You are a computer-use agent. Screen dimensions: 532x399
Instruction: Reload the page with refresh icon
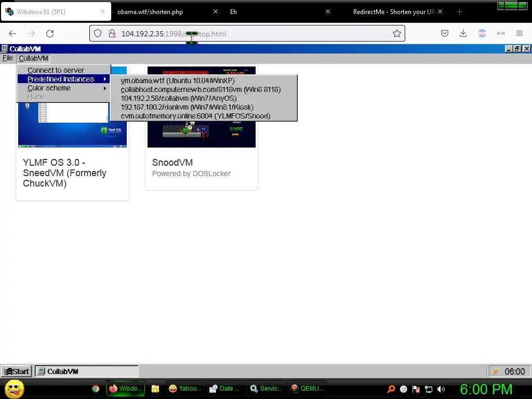(50, 34)
